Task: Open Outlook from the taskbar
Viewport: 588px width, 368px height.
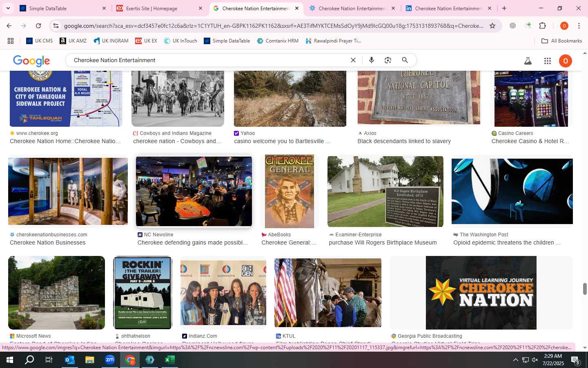Action: [x=69, y=360]
